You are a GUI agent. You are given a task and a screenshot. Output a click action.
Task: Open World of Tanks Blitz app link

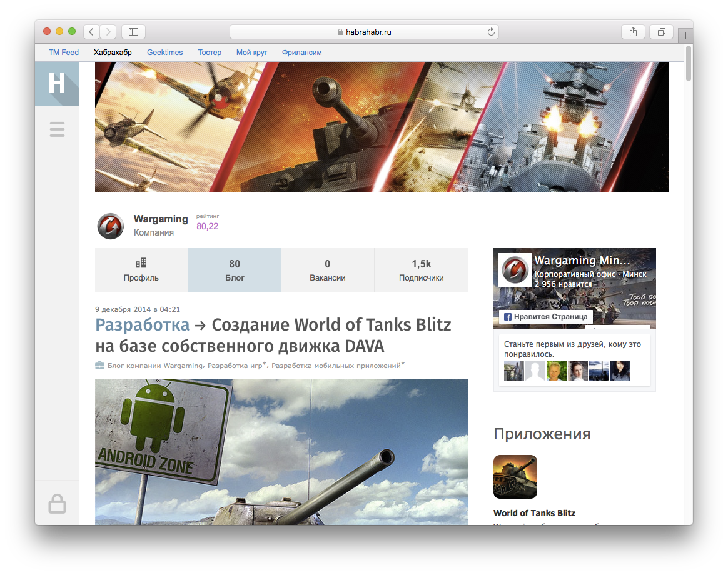534,513
